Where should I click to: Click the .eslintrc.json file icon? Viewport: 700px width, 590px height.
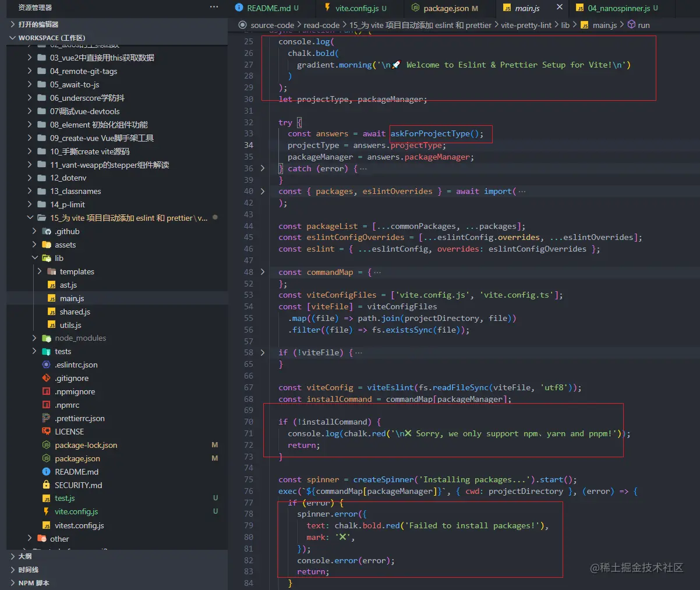tap(47, 365)
